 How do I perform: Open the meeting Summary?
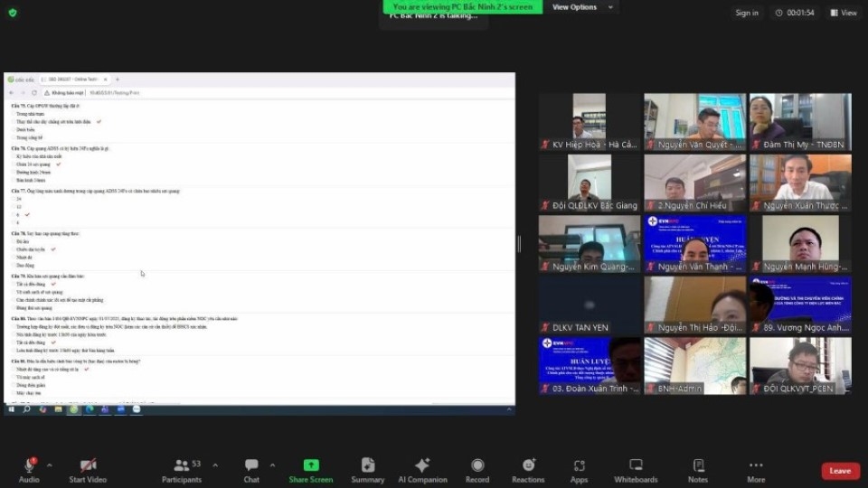[x=367, y=469]
